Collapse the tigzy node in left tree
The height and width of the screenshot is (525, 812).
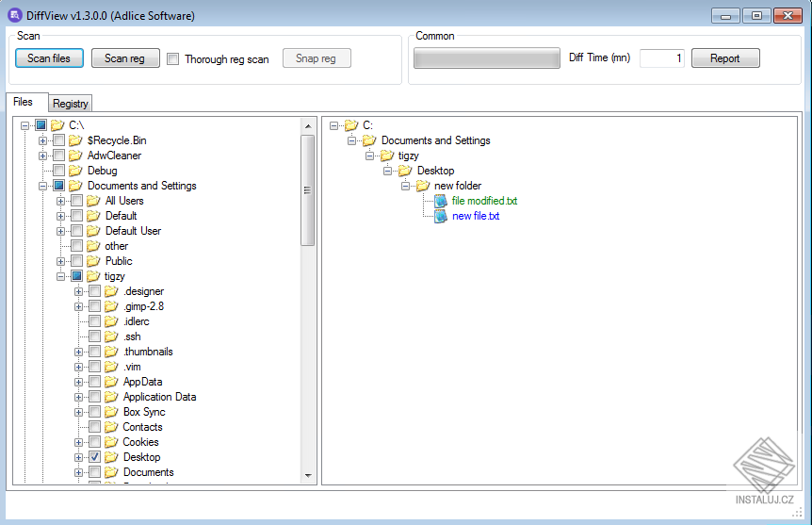pos(60,276)
